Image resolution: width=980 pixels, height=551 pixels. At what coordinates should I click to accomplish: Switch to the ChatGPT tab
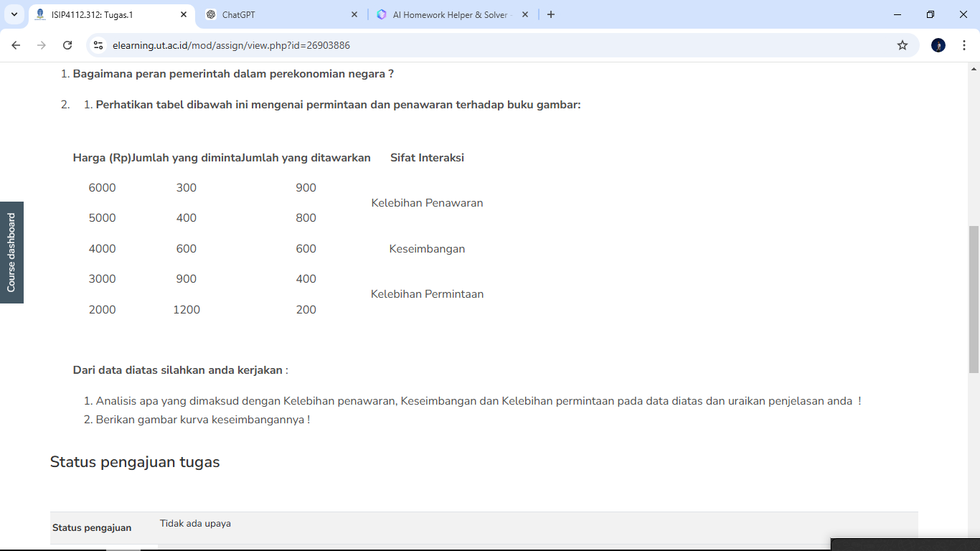(282, 14)
